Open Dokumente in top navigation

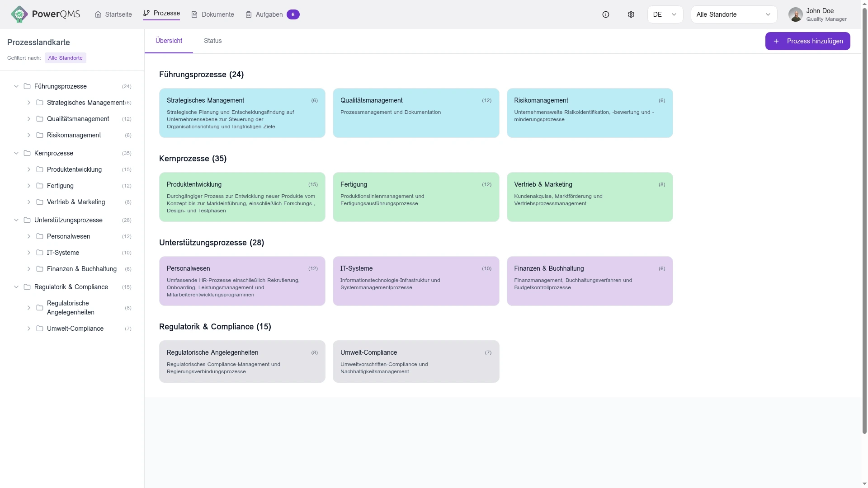point(212,14)
